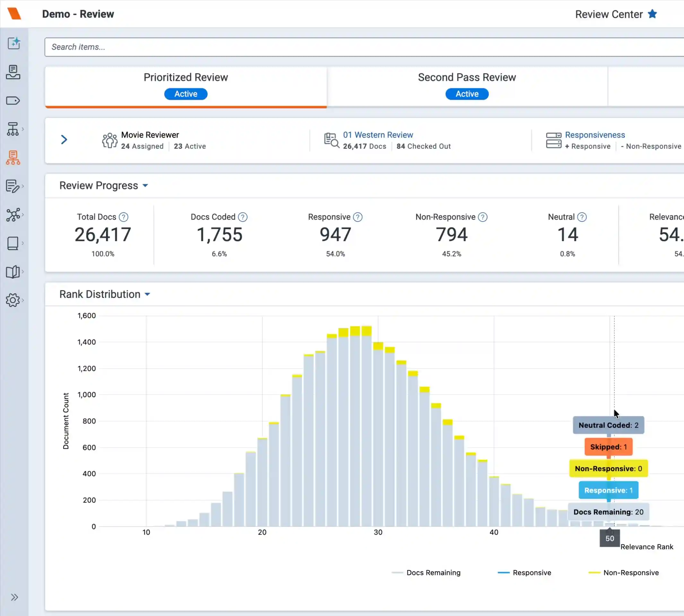Screen dimensions: 684x616
Task: Open the open-book map sidebar icon
Action: coord(13,272)
